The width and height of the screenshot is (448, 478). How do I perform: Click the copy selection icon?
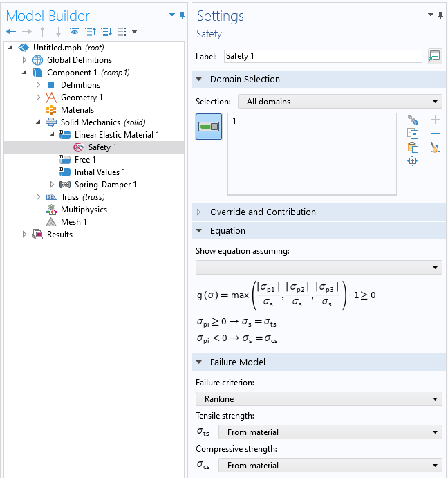(x=413, y=134)
